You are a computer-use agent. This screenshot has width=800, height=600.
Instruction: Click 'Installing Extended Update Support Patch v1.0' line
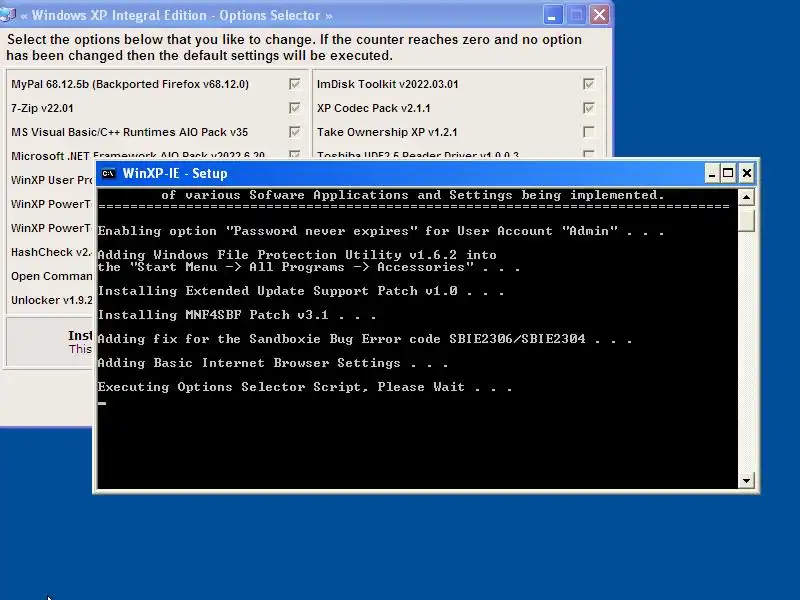301,291
